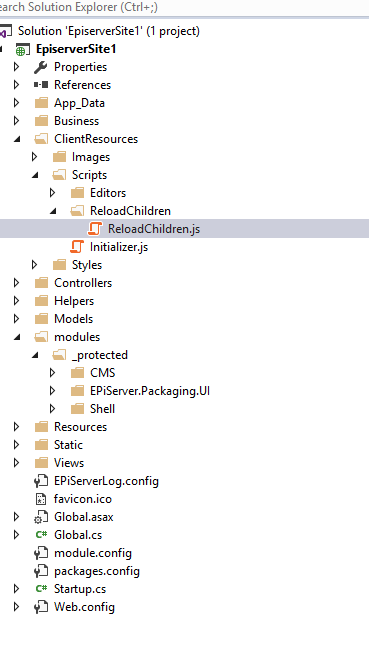Click the EpiserverSite1 web project icon
Viewport: 369px width, 672px height.
click(x=23, y=49)
